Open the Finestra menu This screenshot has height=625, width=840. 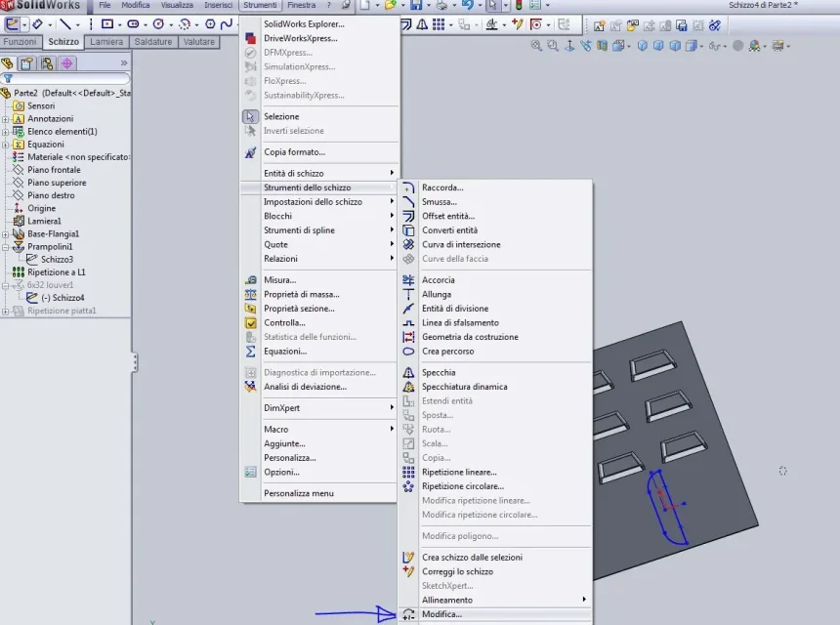coord(302,5)
